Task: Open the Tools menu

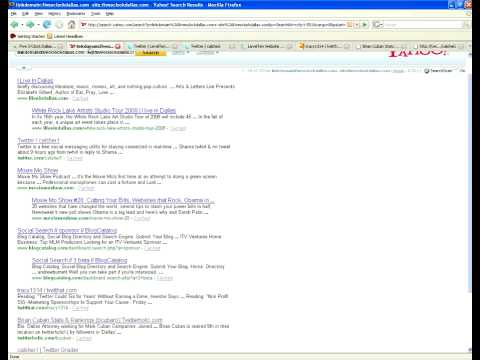Action: [x=96, y=14]
